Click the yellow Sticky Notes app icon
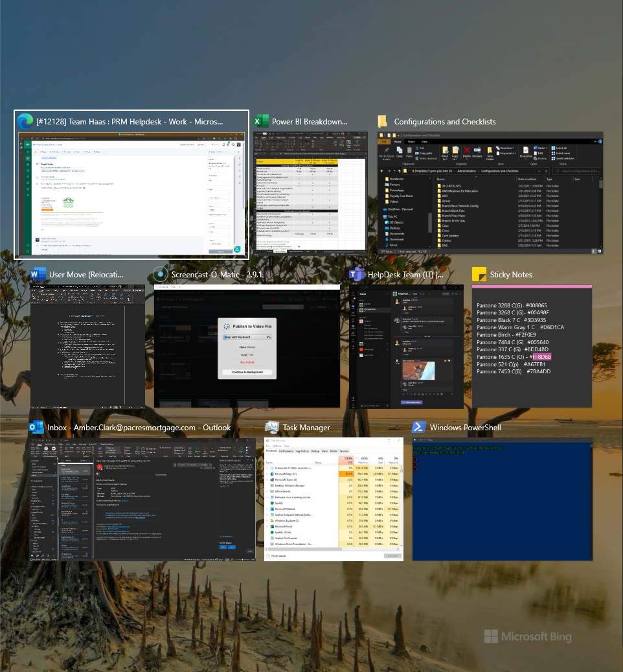Image resolution: width=623 pixels, height=672 pixels. [479, 275]
